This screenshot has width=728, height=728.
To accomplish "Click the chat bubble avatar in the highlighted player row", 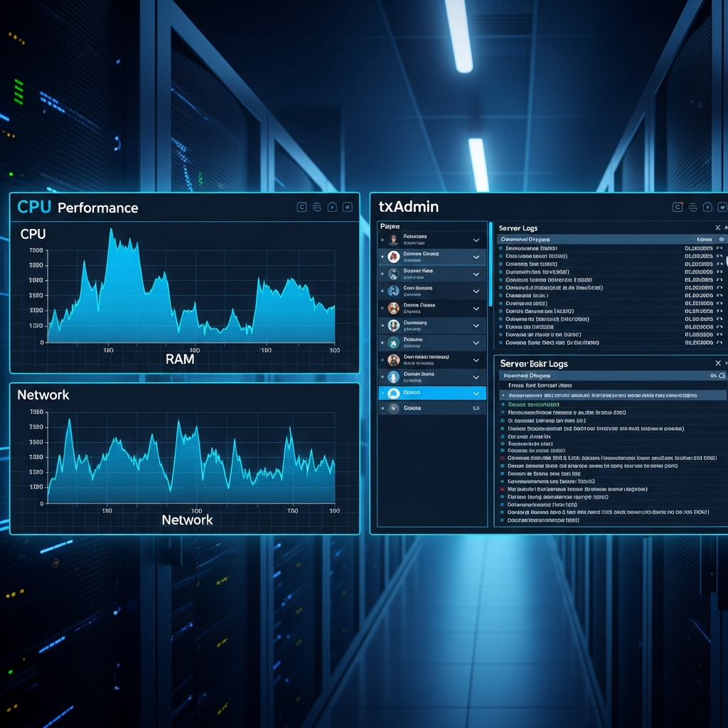I will click(394, 394).
